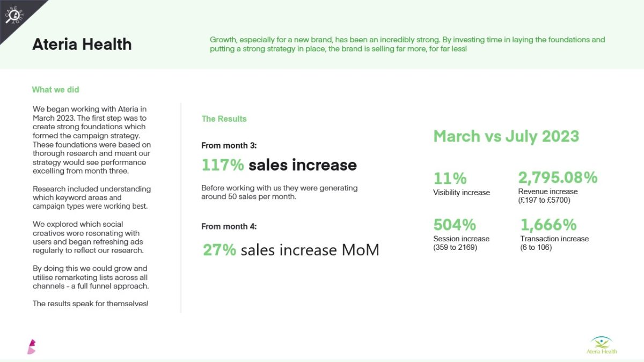The image size is (644, 362).
Task: Select the Ateria Health slide title
Action: tap(82, 44)
